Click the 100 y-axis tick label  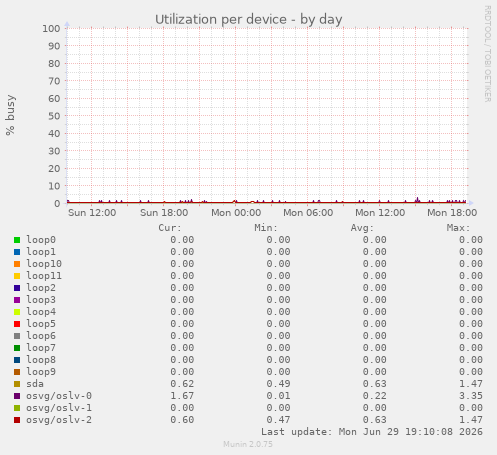pos(51,28)
